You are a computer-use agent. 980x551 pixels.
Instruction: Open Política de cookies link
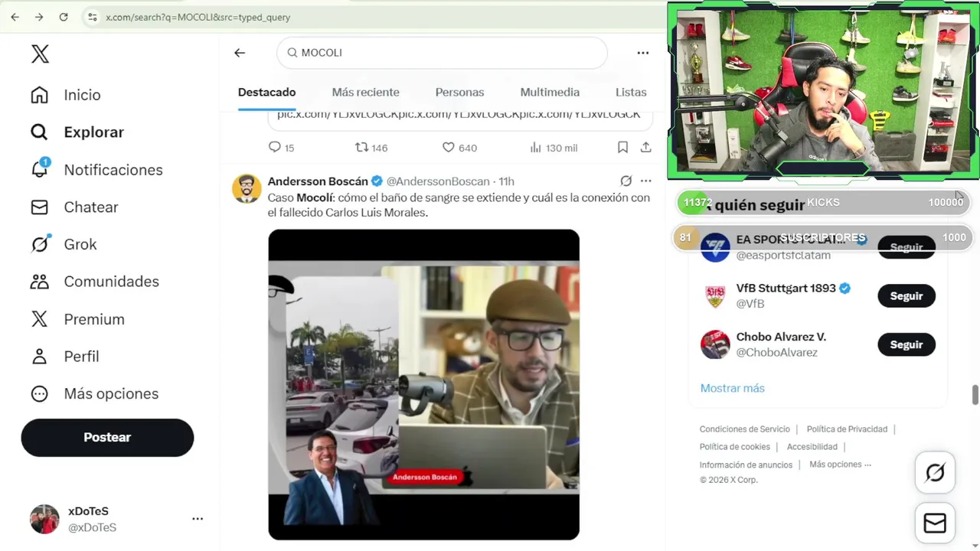[734, 447]
